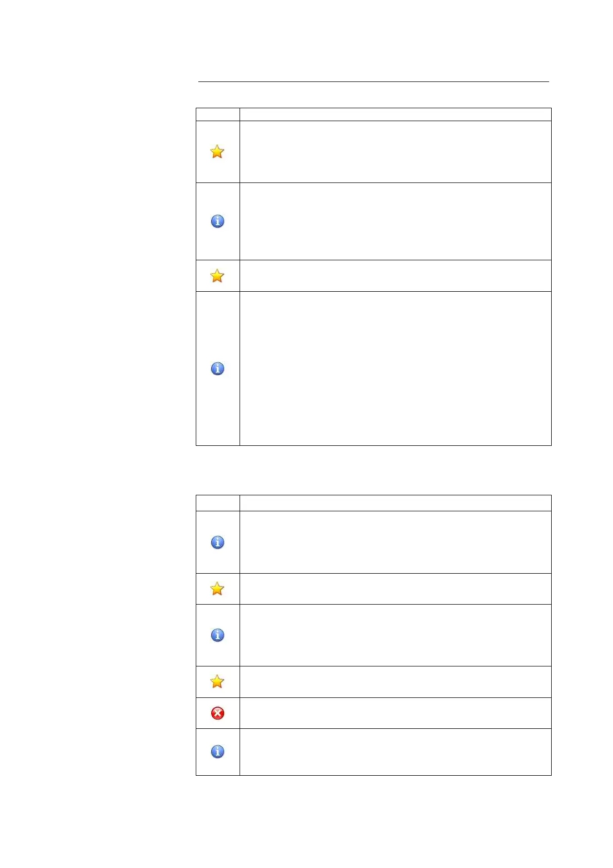Click the first info icon in the lower table
Screen dimensions: 613x868
(x=217, y=542)
